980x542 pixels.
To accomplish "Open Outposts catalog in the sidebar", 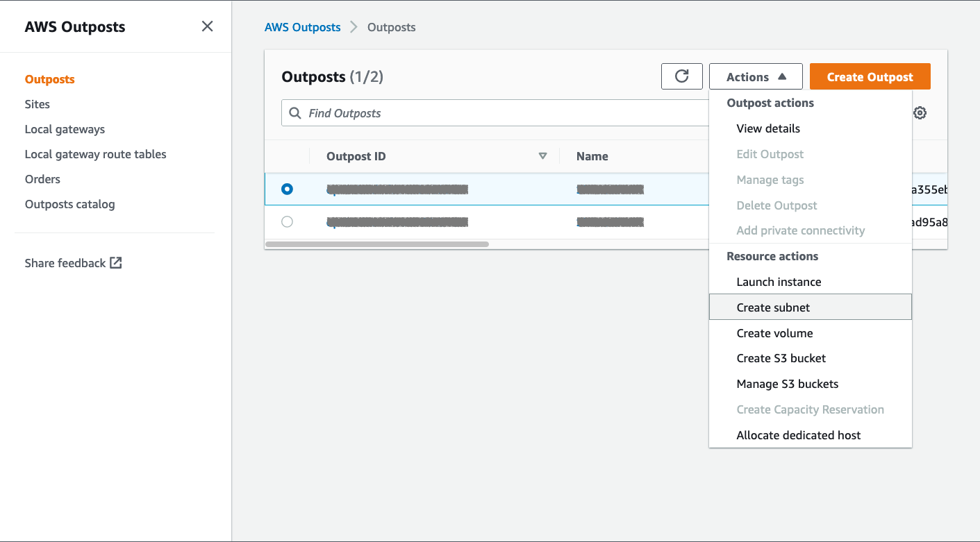I will pyautogui.click(x=70, y=204).
